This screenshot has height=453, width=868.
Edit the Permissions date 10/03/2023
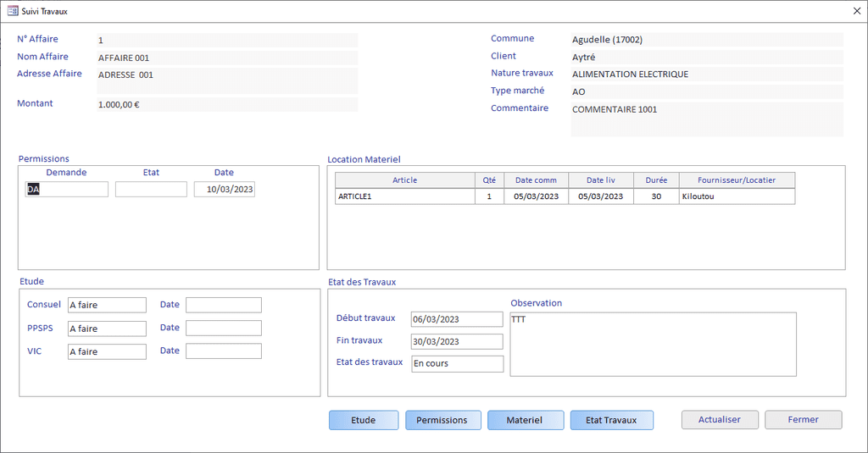tap(225, 190)
